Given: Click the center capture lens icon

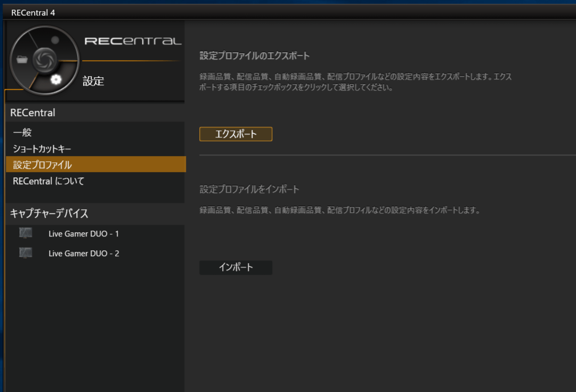Looking at the screenshot, I should 45,60.
